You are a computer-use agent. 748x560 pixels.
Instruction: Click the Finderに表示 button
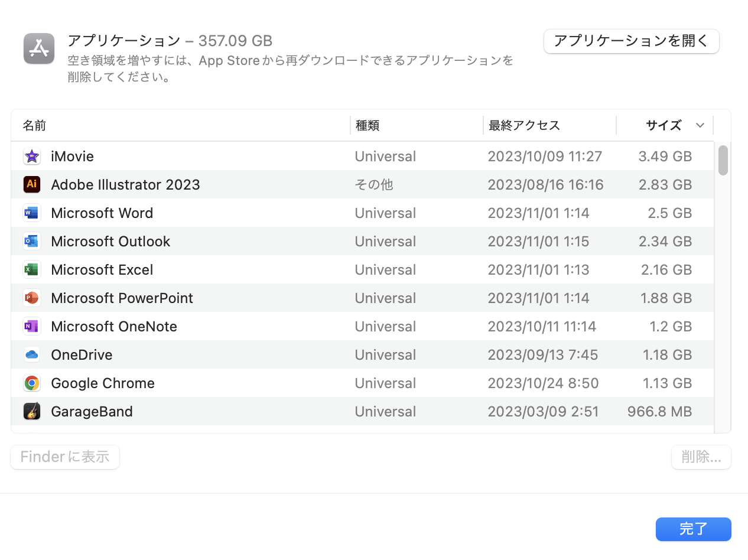coord(65,457)
